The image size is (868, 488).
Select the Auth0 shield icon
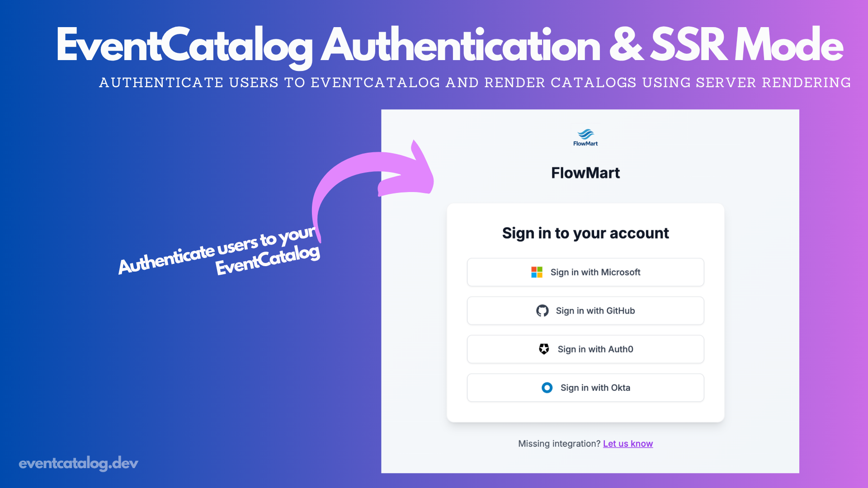coord(544,349)
